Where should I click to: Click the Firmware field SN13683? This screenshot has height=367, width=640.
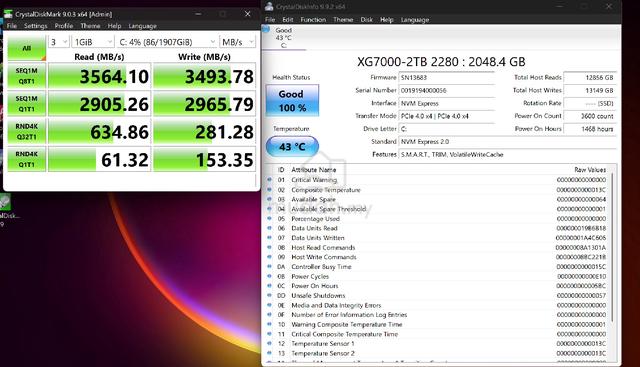point(447,78)
